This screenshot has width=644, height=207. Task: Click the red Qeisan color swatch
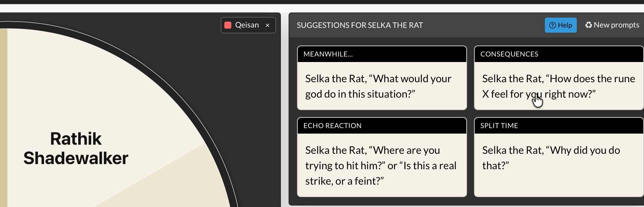pos(228,25)
